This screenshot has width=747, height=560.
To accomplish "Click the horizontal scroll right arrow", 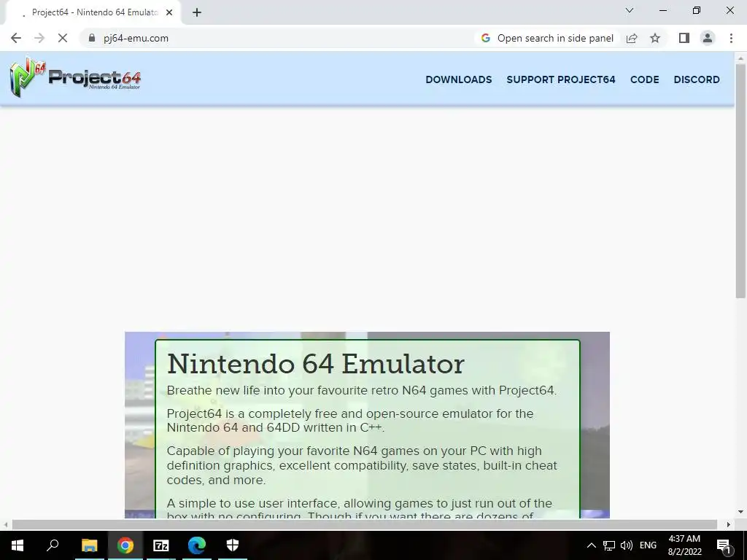I will [729, 524].
